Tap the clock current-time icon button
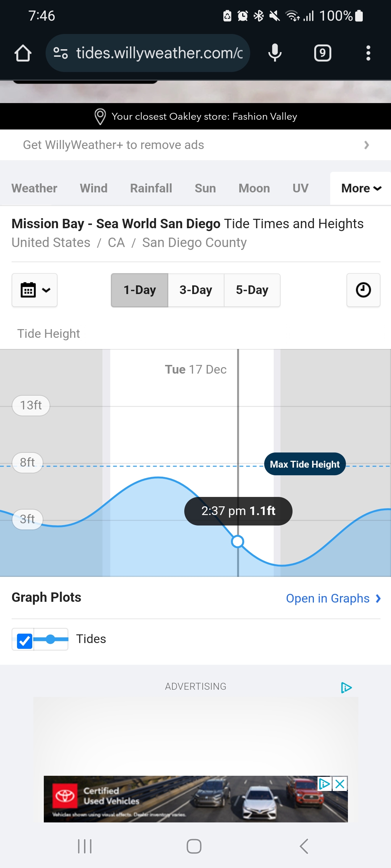 pyautogui.click(x=363, y=290)
